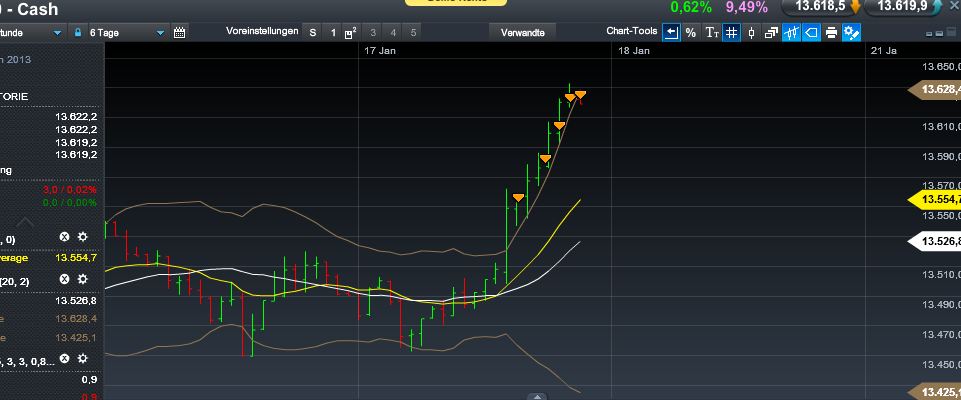Click the Verwandte button
The height and width of the screenshot is (400, 961).
click(x=523, y=33)
